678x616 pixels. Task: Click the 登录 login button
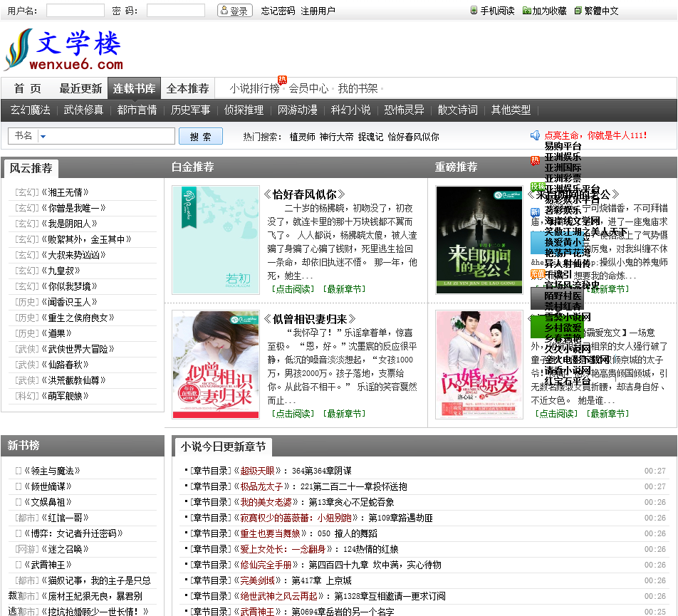pyautogui.click(x=235, y=11)
